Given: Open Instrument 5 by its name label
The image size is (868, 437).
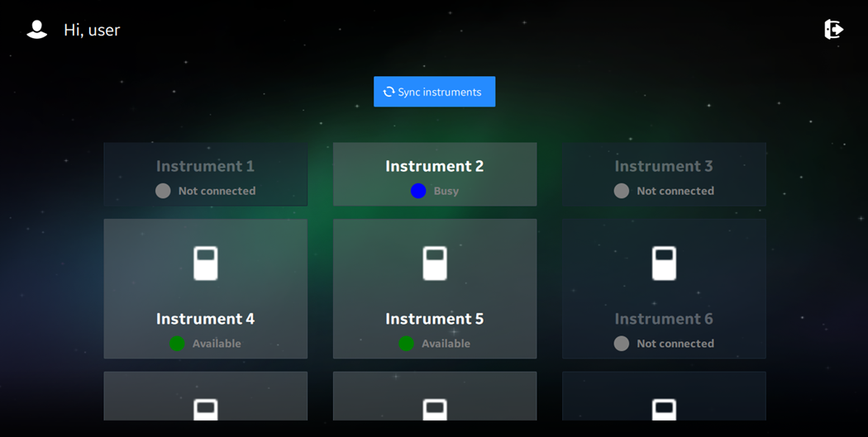Looking at the screenshot, I should (435, 319).
